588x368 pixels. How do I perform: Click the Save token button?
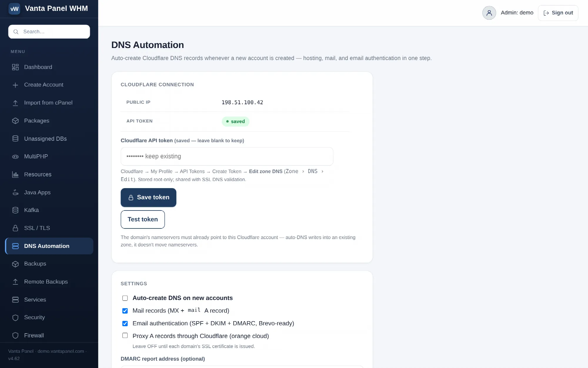click(x=148, y=198)
